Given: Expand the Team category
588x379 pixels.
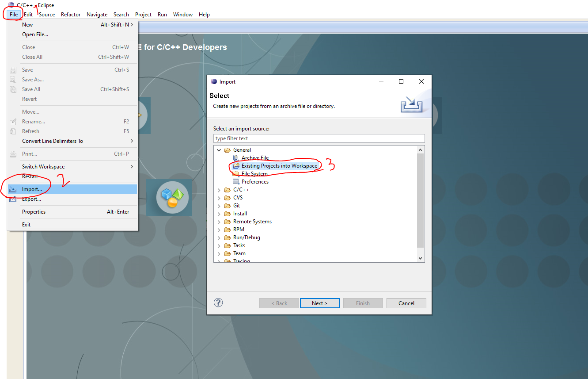Looking at the screenshot, I should [219, 253].
